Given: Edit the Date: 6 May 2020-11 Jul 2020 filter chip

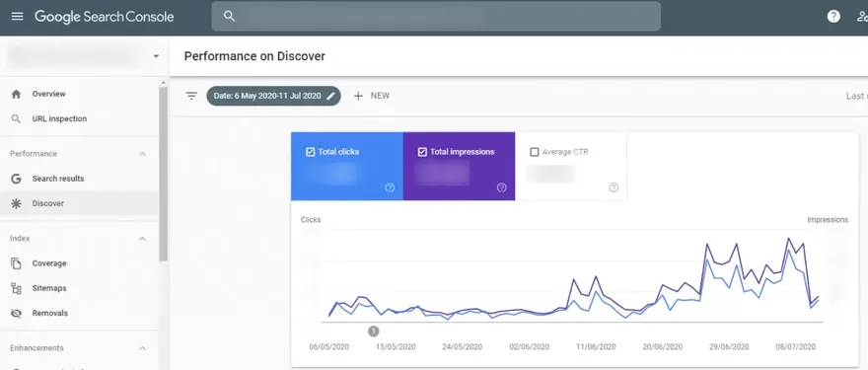Looking at the screenshot, I should 273,96.
